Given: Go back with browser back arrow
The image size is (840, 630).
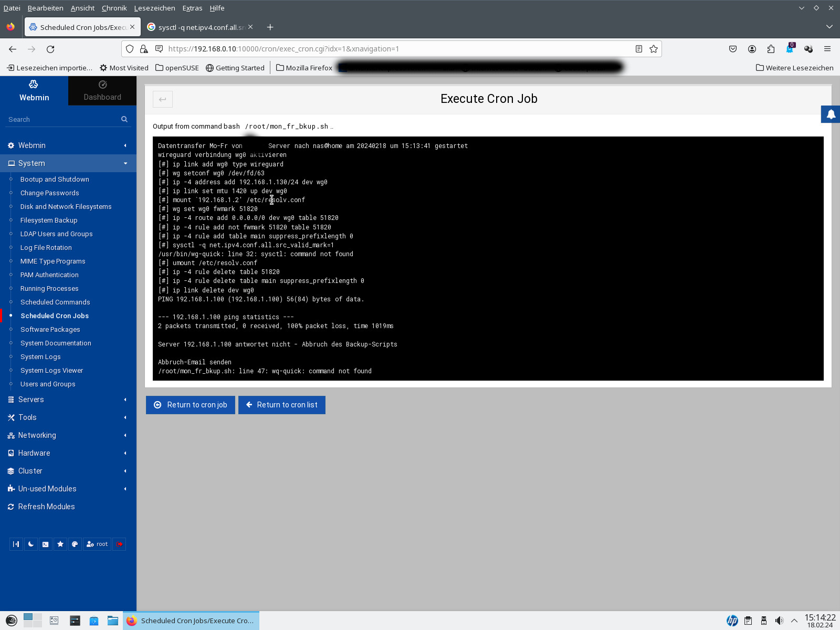Looking at the screenshot, I should click(13, 49).
